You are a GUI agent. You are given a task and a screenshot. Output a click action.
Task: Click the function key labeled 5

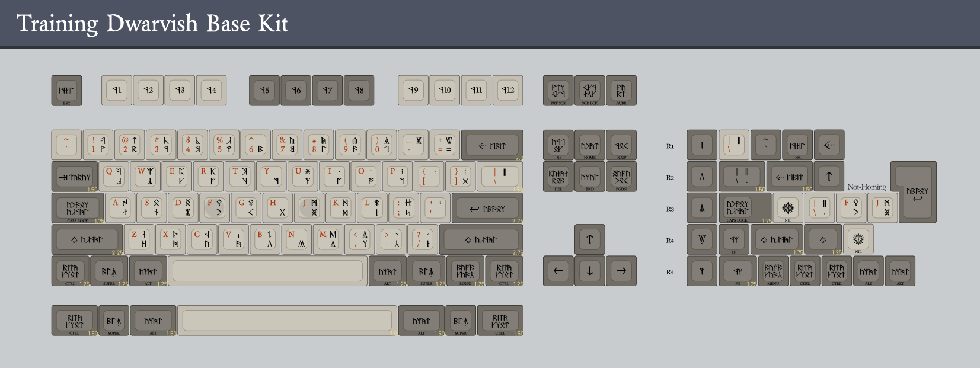[264, 90]
